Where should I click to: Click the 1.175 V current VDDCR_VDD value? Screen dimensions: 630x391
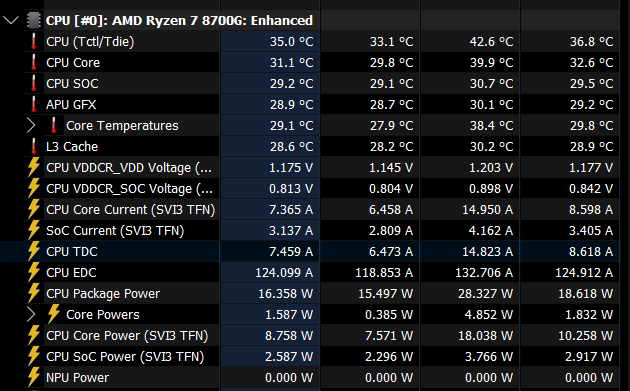(291, 168)
